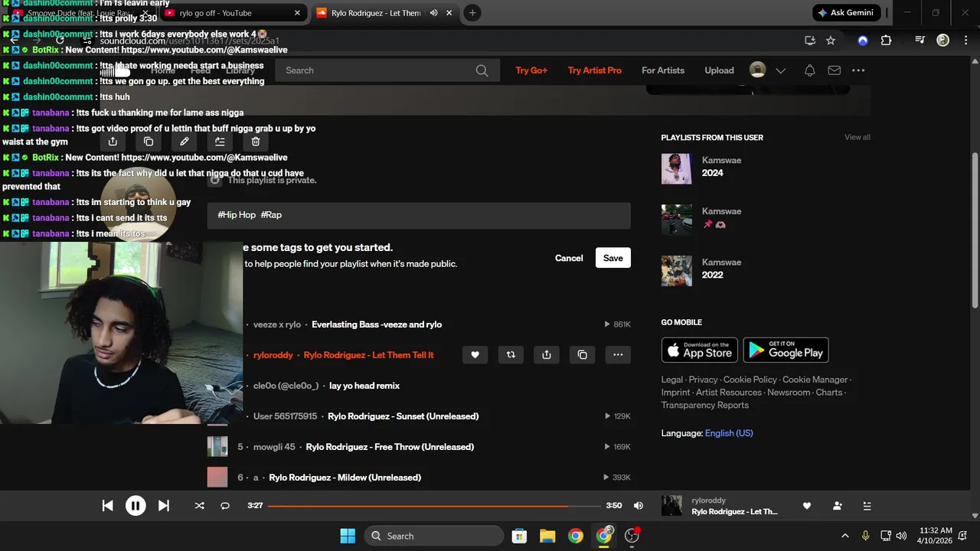Open the Windows Start menu
The height and width of the screenshot is (551, 980).
(x=347, y=536)
